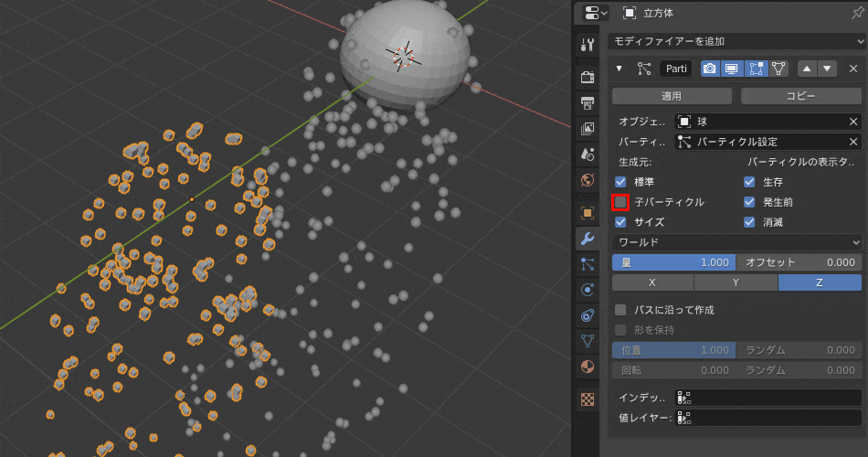The image size is (868, 457).
Task: Uncheck the 標準 checkbox
Action: (620, 182)
